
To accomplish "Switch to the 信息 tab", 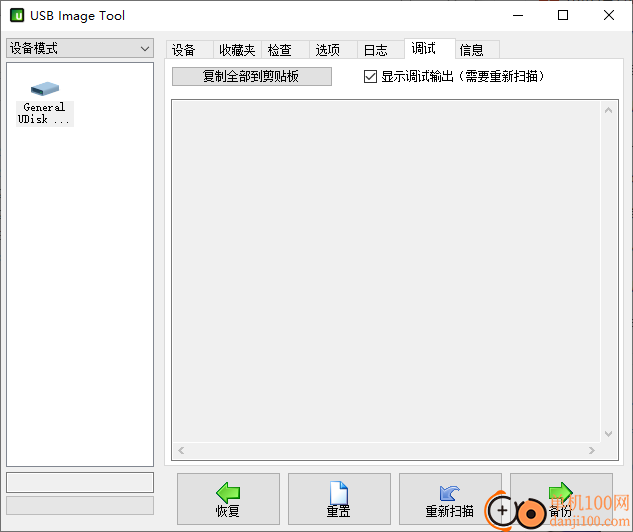I will click(x=478, y=50).
